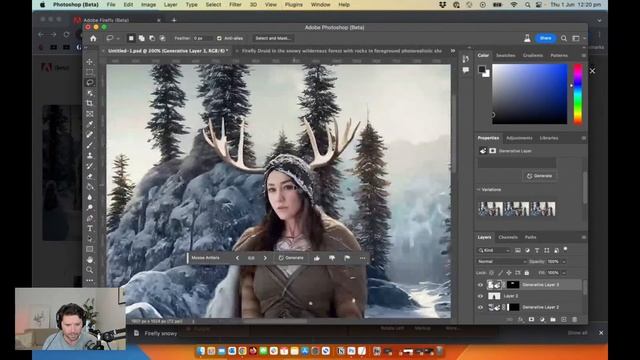Click the add layer mask icon
Screen dimensions: 640x360
coord(531,320)
